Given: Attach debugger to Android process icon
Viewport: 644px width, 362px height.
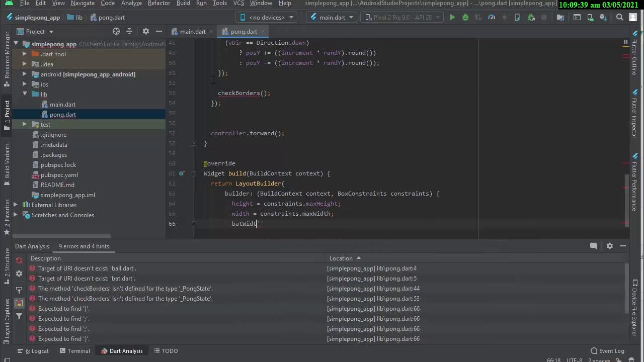Looking at the screenshot, I should tap(531, 17).
